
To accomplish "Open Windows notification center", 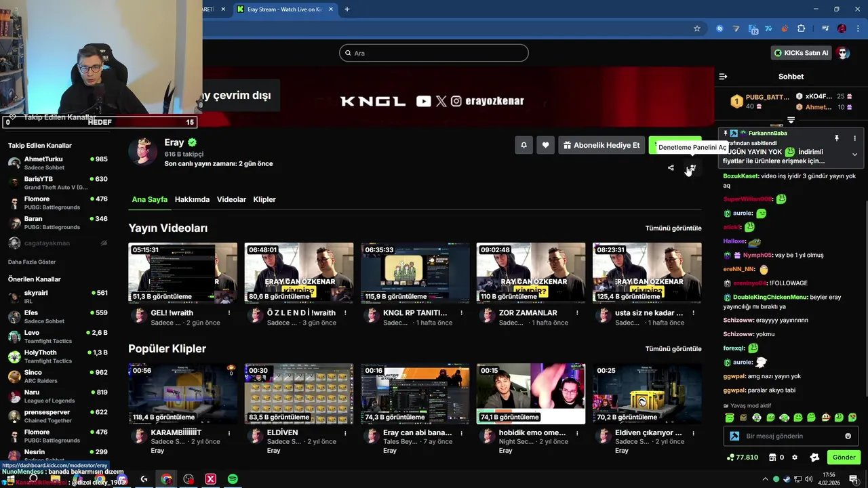I will (853, 479).
